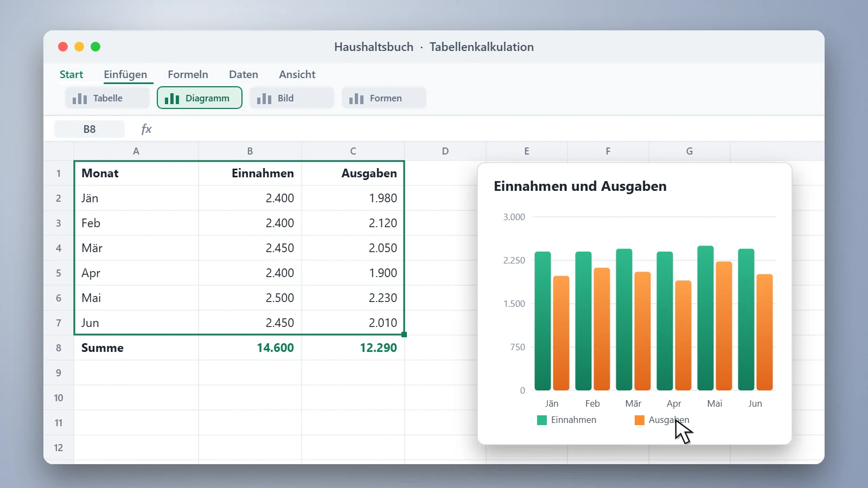The height and width of the screenshot is (488, 868).
Task: Click the Jun Ausgaben orange bar
Action: 764,332
